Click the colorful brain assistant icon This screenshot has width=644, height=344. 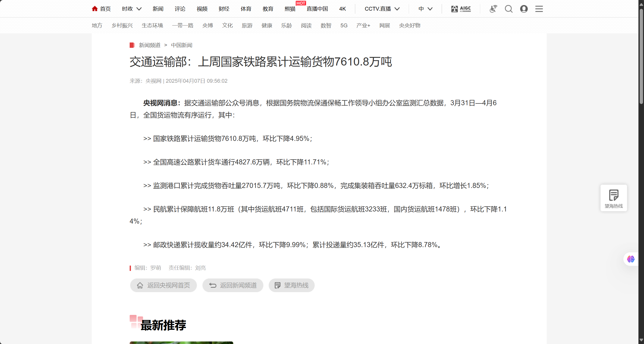point(631,259)
